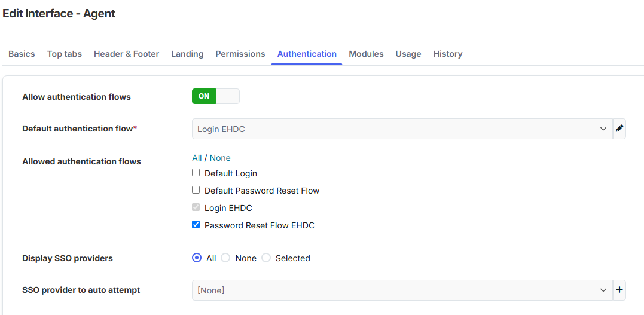Expand the SSO provider to auto attempt dropdown

402,290
